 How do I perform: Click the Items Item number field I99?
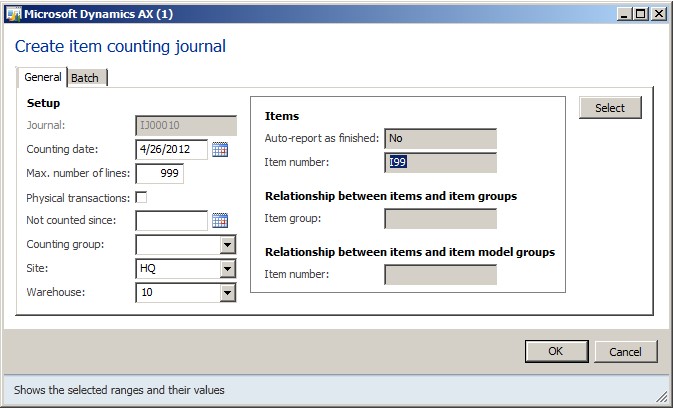(x=440, y=163)
